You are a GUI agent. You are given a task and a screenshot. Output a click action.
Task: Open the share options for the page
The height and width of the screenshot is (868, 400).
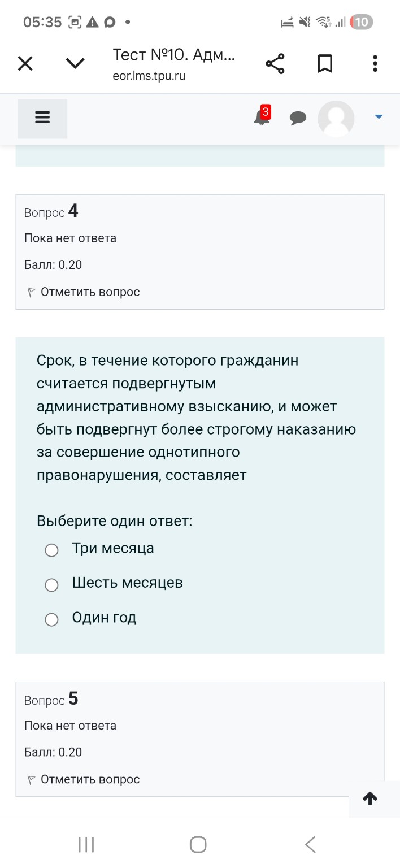pos(275,63)
